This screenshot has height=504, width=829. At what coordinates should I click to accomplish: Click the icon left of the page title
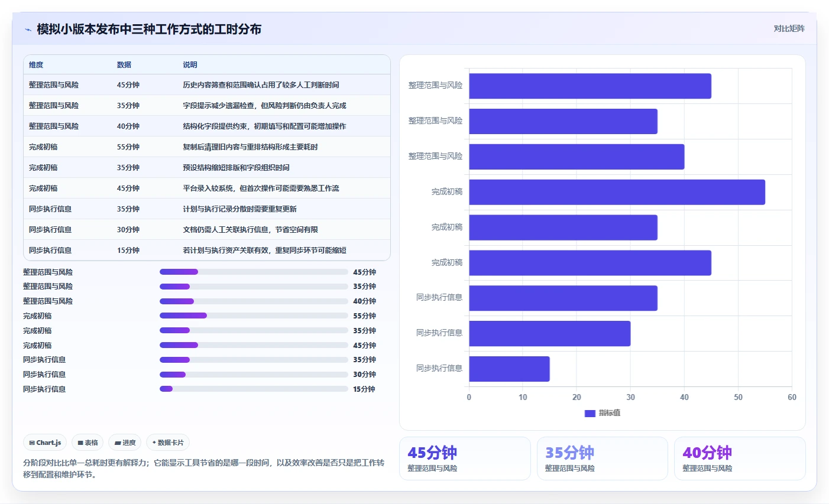click(28, 30)
